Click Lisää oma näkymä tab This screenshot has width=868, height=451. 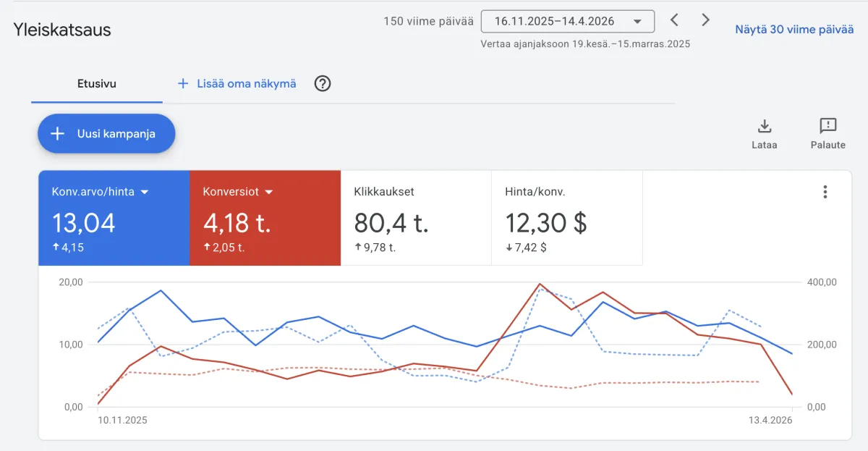(237, 83)
